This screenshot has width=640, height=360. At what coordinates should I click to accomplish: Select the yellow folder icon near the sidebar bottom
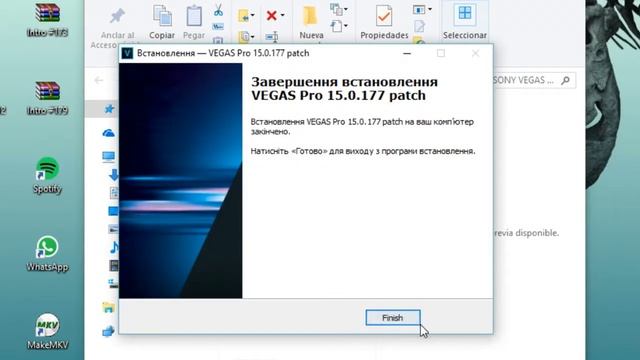tap(109, 307)
